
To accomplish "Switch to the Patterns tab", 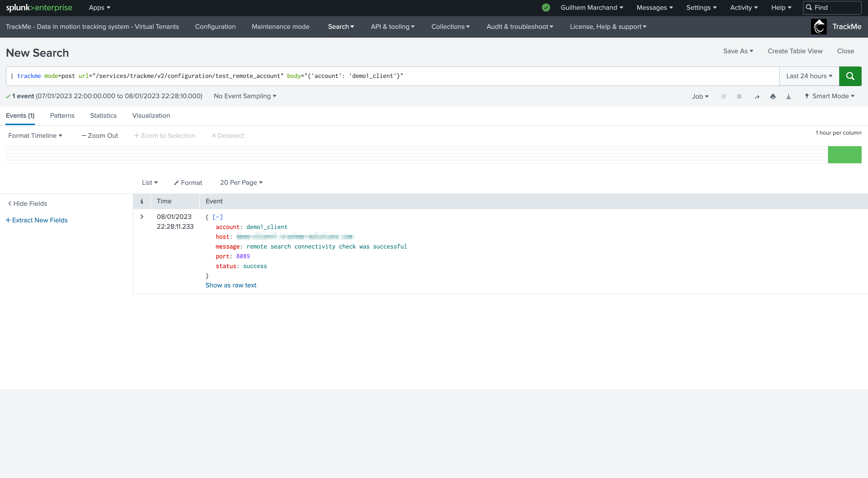I will [x=62, y=116].
